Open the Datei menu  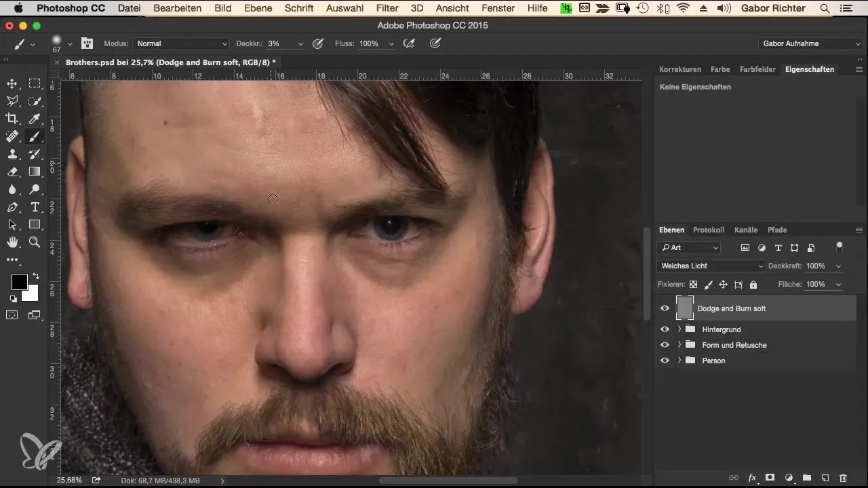point(129,8)
